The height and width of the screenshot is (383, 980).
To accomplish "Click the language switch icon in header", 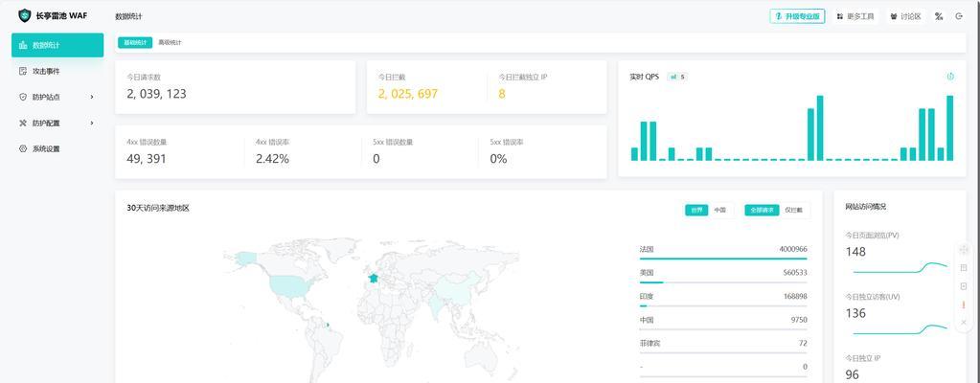I will (x=939, y=16).
